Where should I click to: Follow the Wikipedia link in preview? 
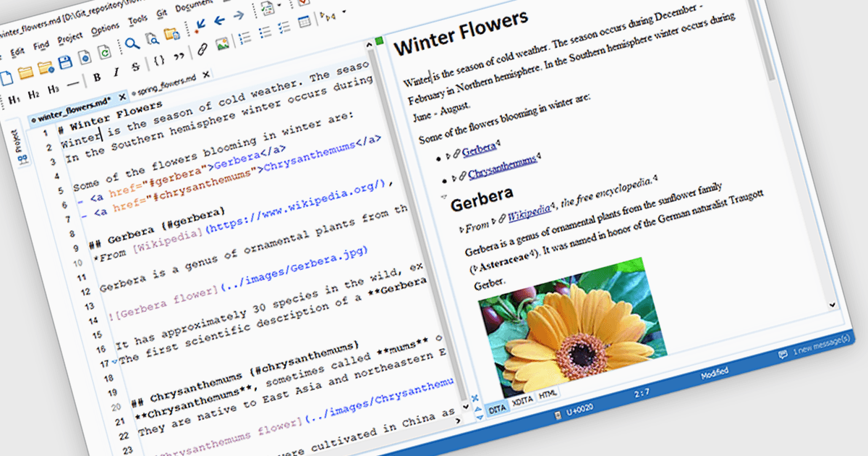[529, 214]
